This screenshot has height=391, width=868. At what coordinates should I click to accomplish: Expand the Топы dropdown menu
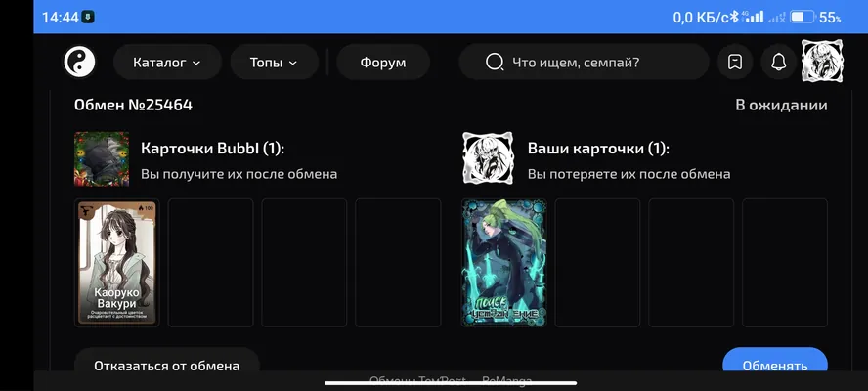tap(274, 62)
